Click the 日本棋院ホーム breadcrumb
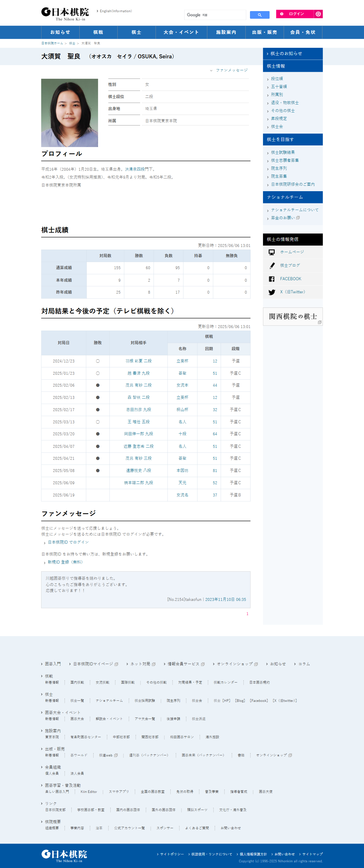Screen dimensions: 364x868 52,44
